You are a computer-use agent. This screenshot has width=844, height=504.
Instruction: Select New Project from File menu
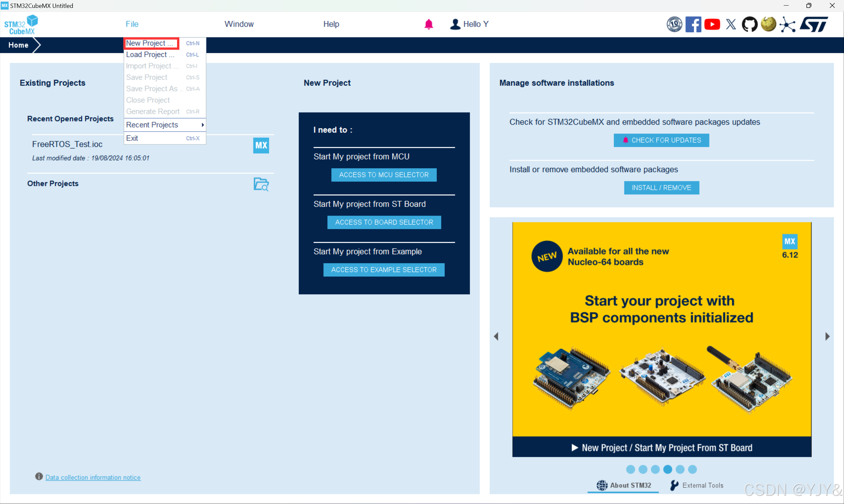pos(149,43)
